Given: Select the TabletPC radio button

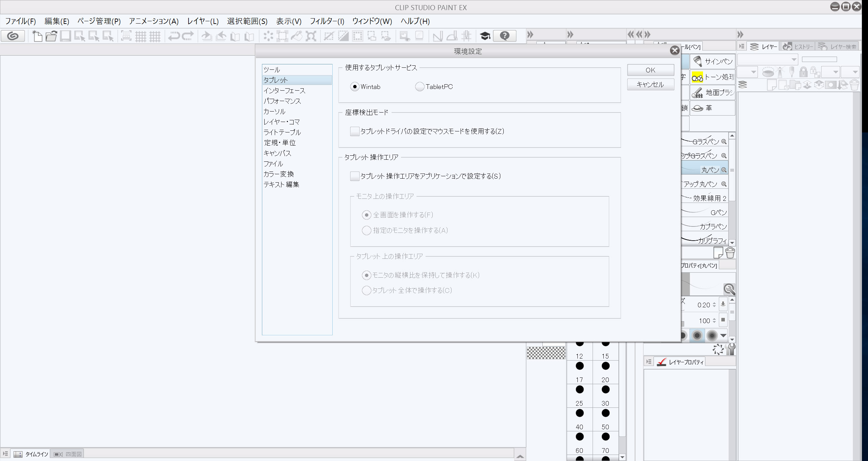Looking at the screenshot, I should click(420, 87).
